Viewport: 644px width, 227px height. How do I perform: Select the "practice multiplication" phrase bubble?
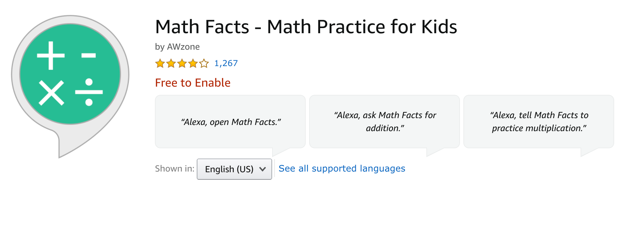[539, 122]
